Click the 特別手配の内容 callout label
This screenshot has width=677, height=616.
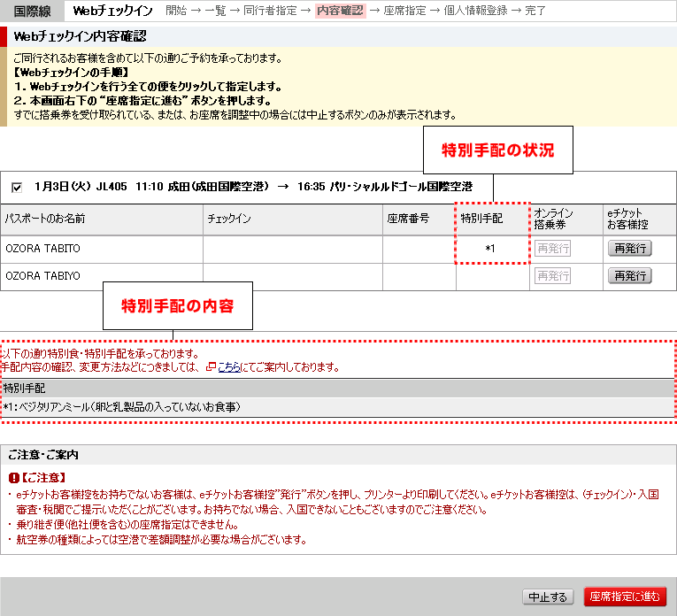(x=177, y=305)
